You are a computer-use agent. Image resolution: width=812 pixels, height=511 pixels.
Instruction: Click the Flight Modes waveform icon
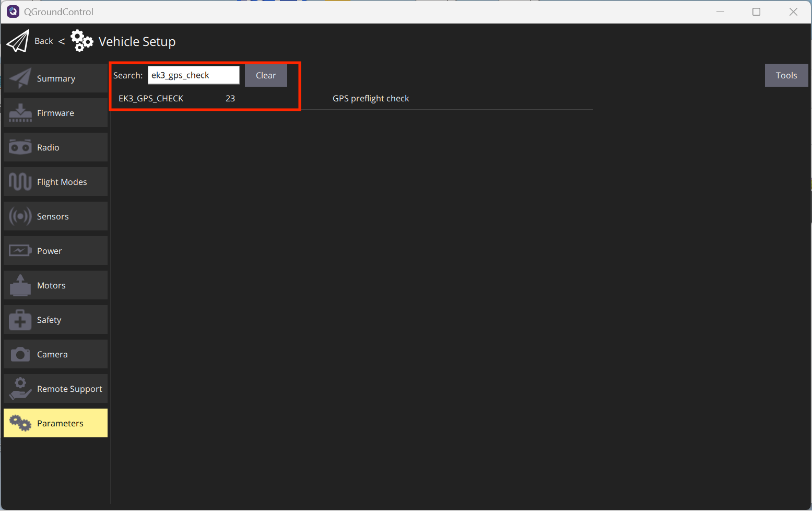[20, 182]
